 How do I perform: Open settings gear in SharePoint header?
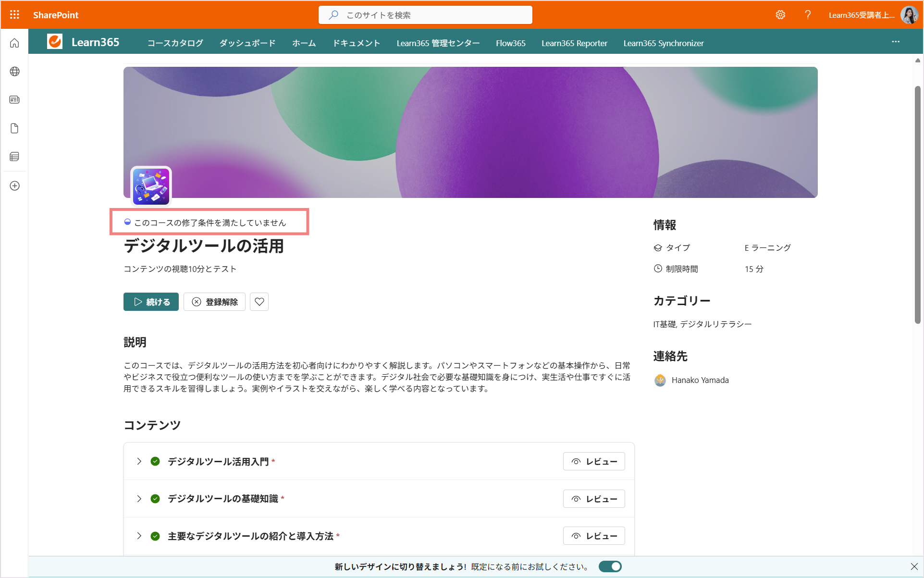click(x=780, y=15)
